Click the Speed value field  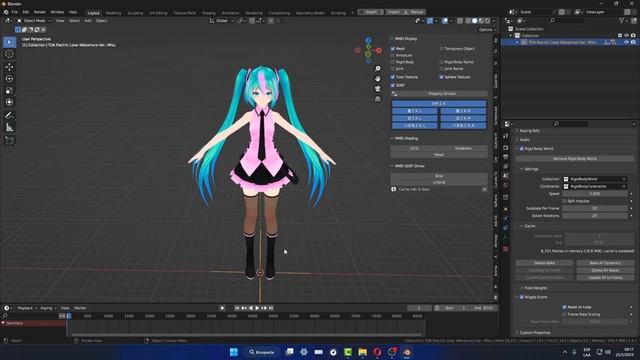(x=595, y=194)
